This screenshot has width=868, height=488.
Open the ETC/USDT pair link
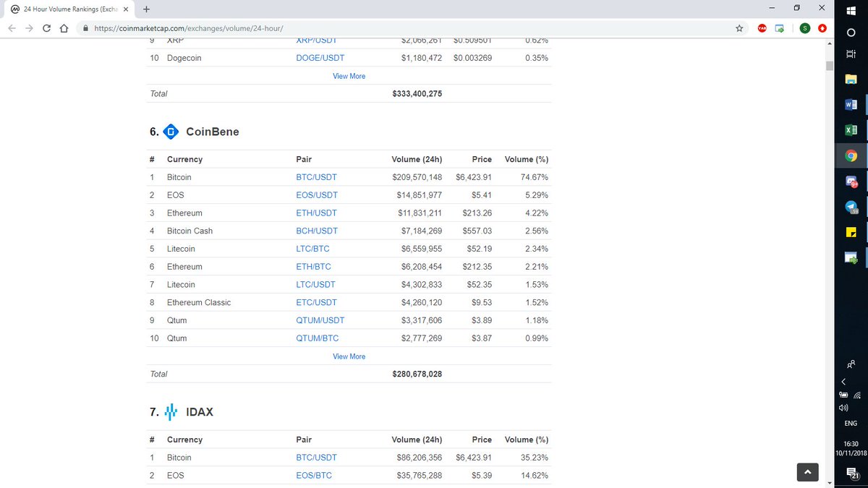317,303
